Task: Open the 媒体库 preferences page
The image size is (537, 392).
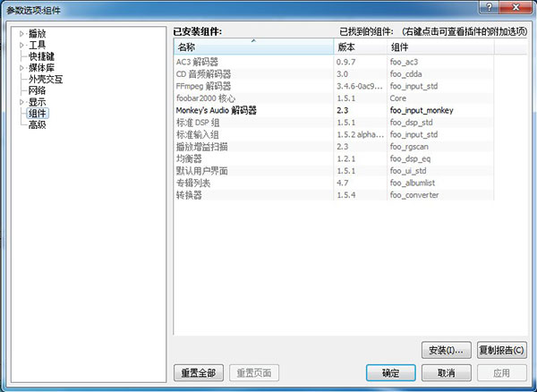Action: coord(41,68)
